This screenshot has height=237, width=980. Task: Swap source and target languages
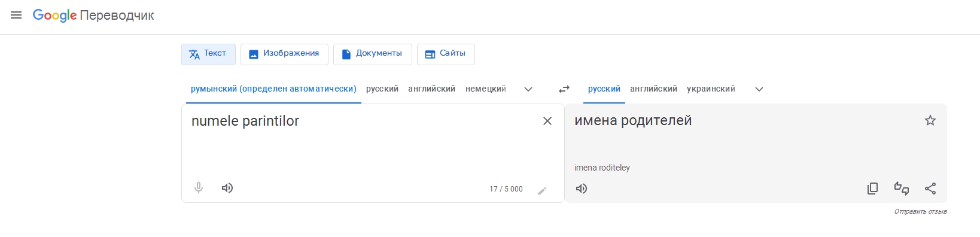(564, 89)
